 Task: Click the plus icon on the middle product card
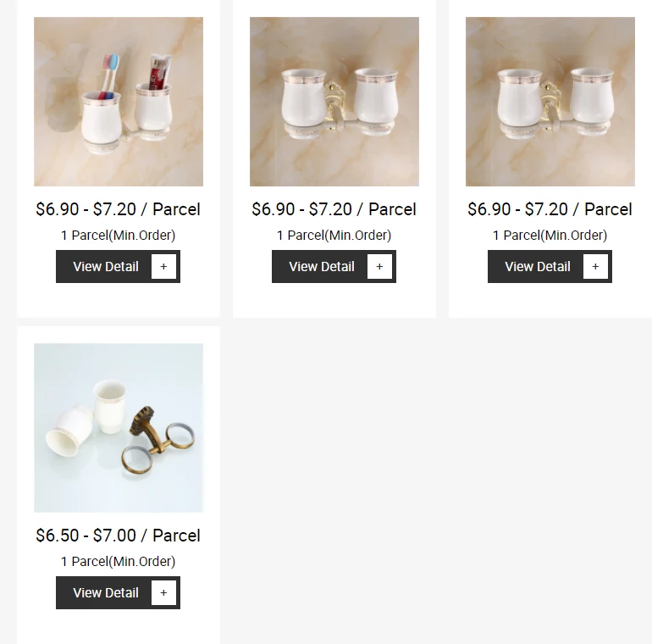[379, 267]
